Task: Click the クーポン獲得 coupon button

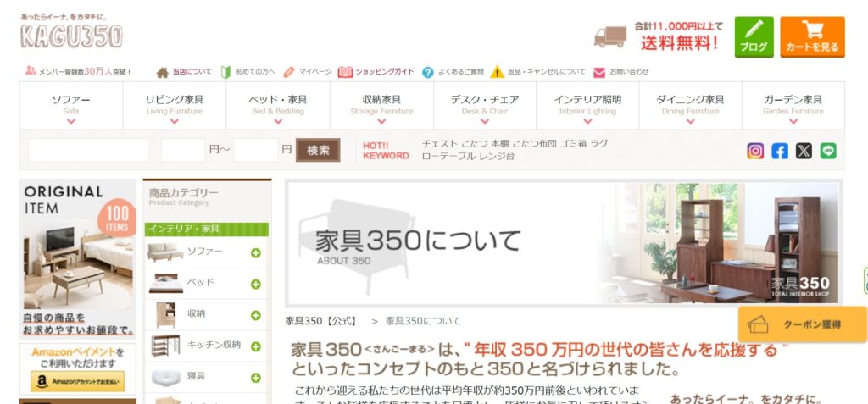Action: tap(802, 325)
